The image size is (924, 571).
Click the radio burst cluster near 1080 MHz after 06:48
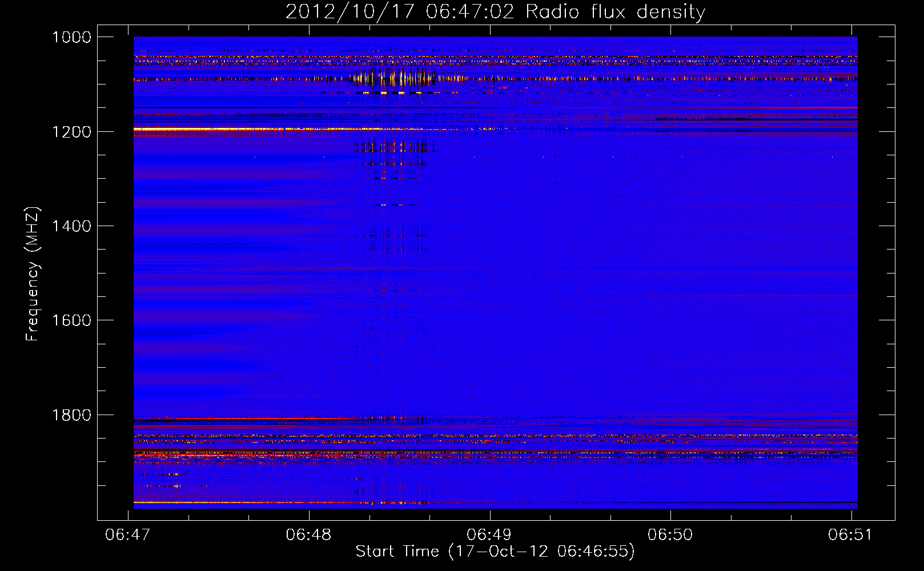point(394,78)
